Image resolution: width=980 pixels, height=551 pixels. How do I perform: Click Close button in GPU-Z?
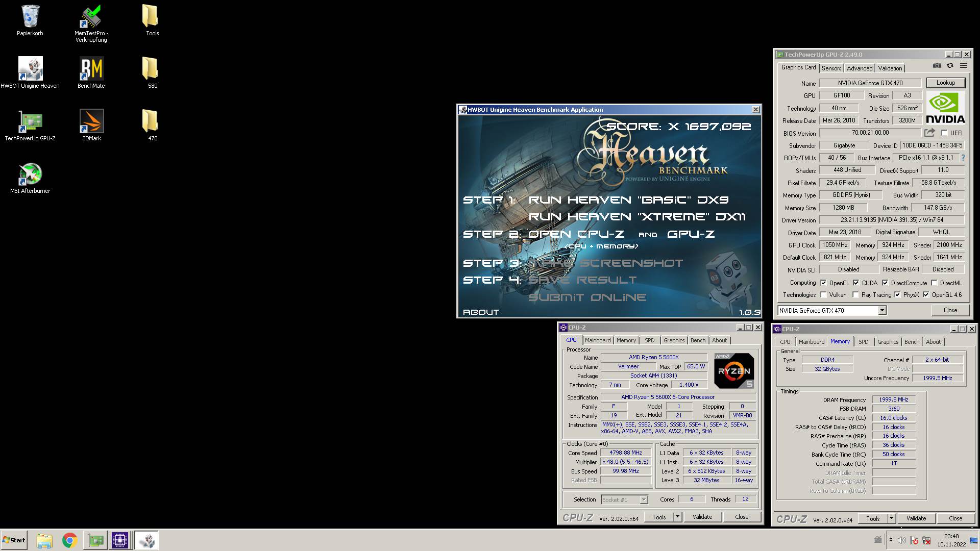point(950,310)
